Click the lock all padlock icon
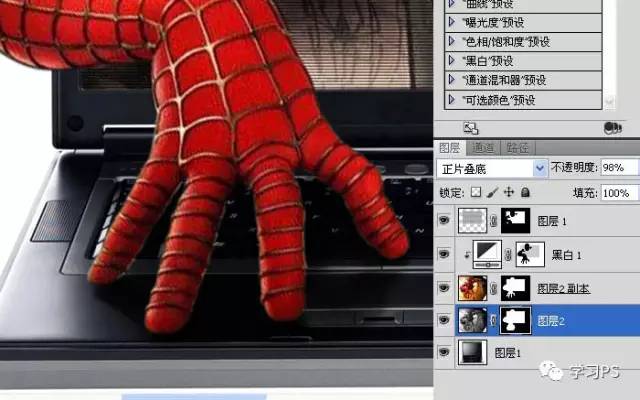The image size is (640, 400). 525,192
